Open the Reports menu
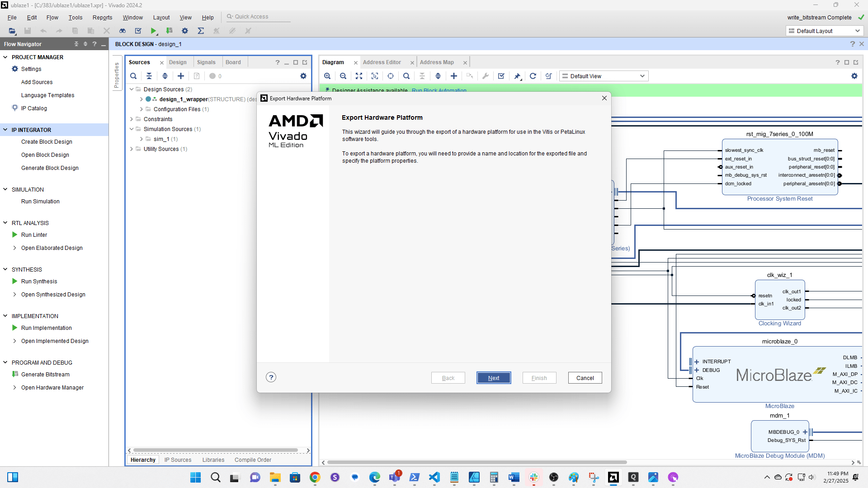The image size is (868, 488). [x=102, y=17]
